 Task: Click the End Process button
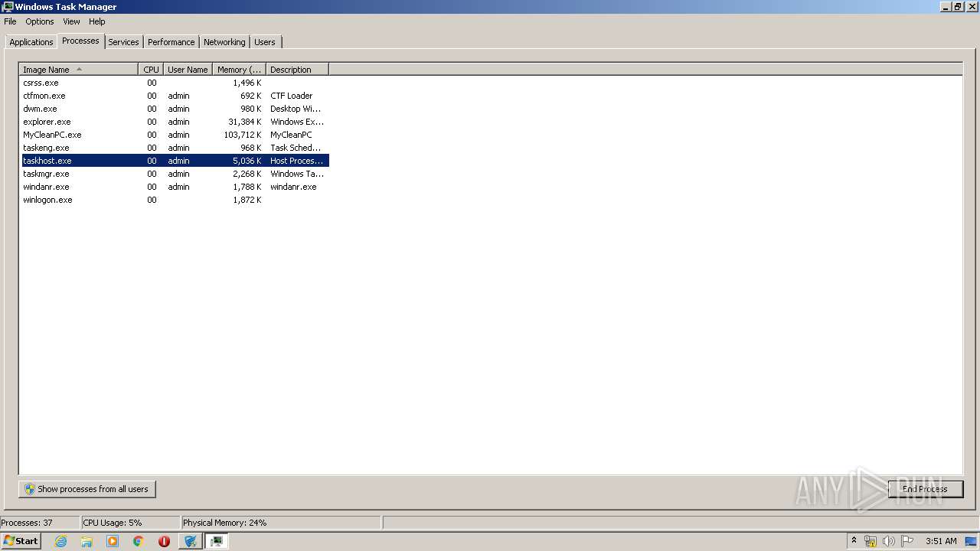[925, 489]
